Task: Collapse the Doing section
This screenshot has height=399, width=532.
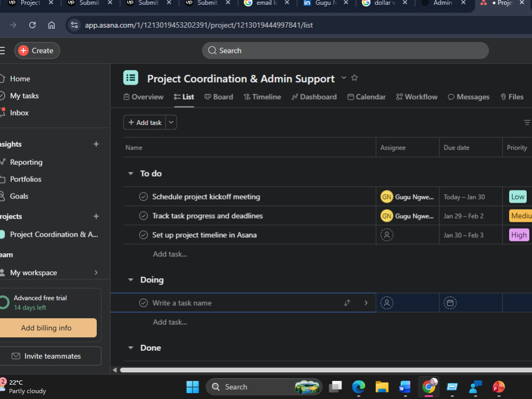Action: click(131, 280)
